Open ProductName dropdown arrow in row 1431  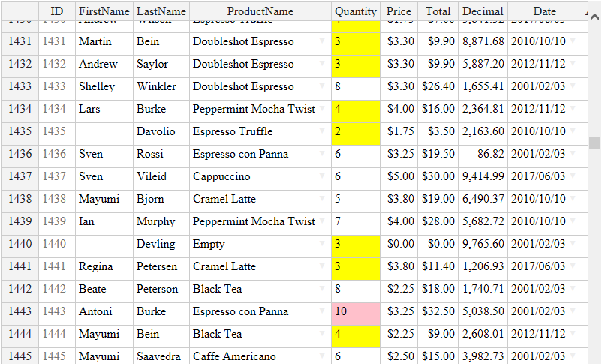click(x=322, y=41)
